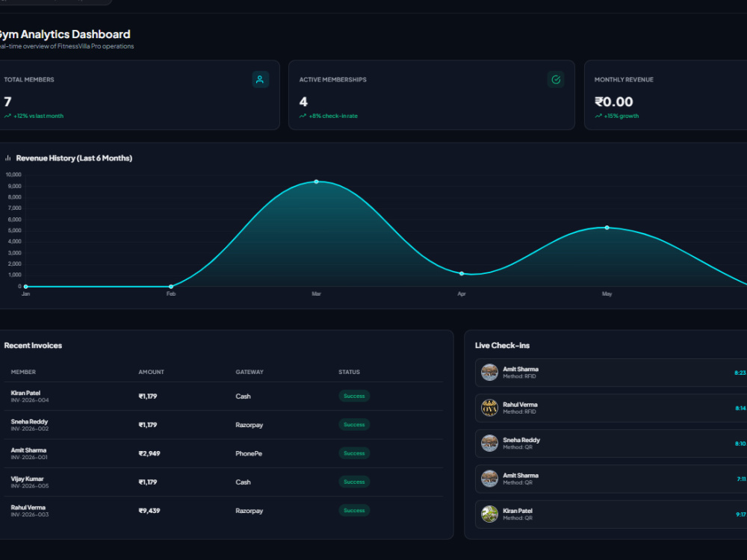This screenshot has width=747, height=560.
Task: Select the February data point on revenue chart
Action: [x=171, y=287]
